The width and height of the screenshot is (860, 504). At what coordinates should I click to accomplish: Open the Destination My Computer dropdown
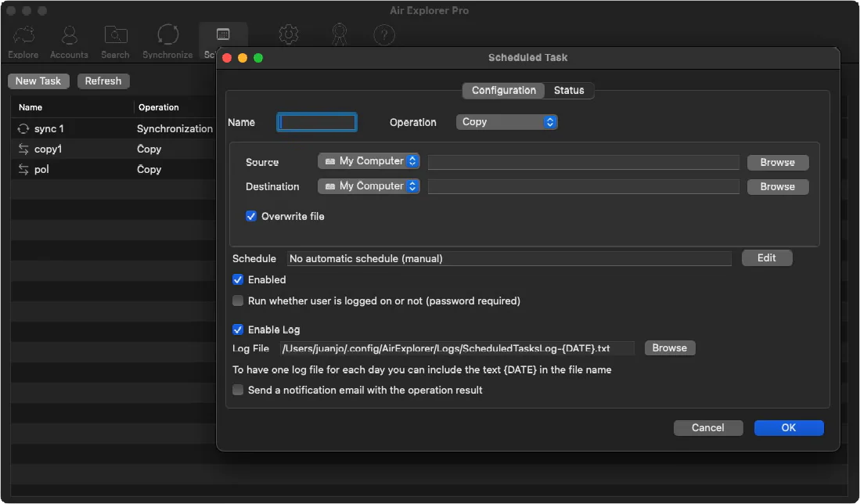369,186
